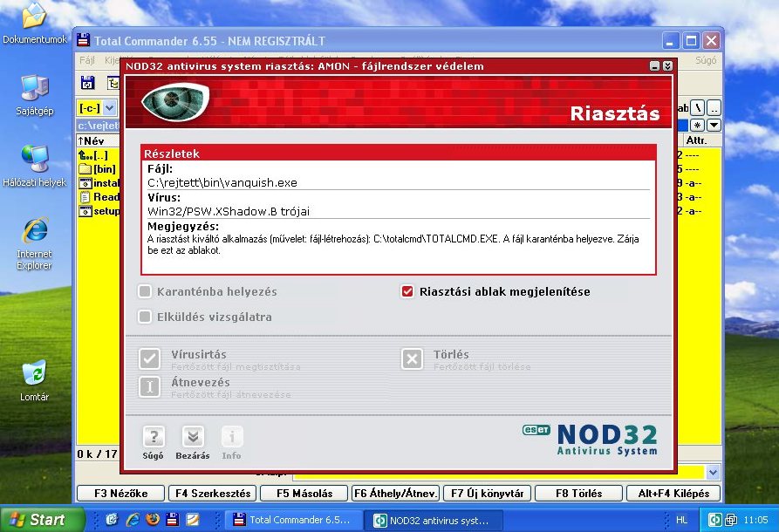Click the floppy disk toolbar icon in Total Commander

[x=88, y=83]
